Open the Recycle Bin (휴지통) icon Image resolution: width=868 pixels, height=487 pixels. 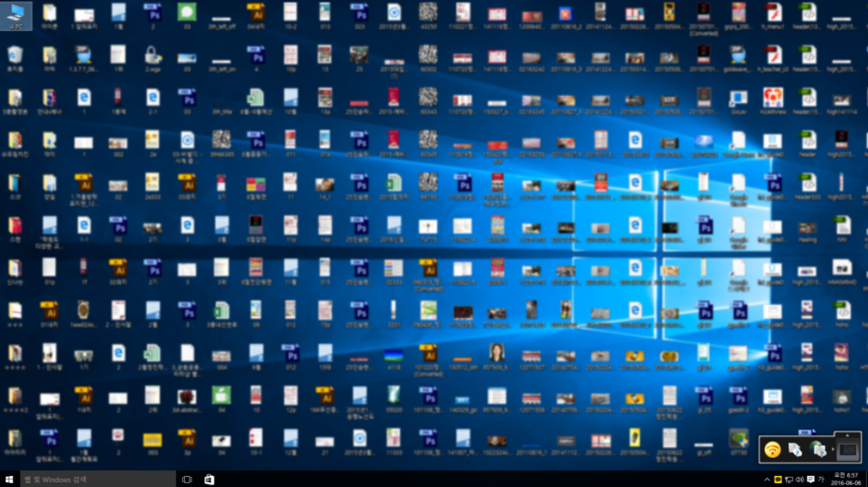point(15,59)
